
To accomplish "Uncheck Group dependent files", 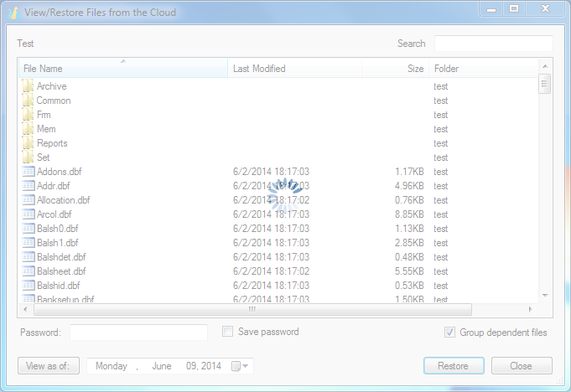I will pyautogui.click(x=449, y=332).
